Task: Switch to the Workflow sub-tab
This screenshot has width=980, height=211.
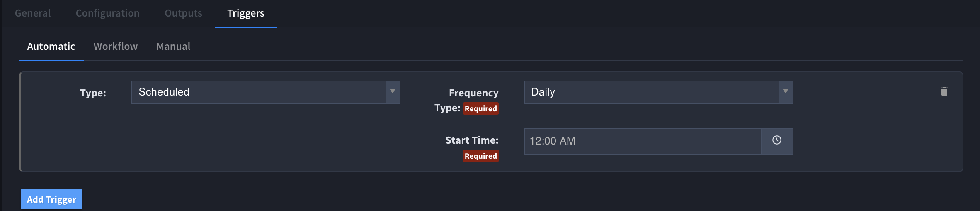Action: pos(116,47)
